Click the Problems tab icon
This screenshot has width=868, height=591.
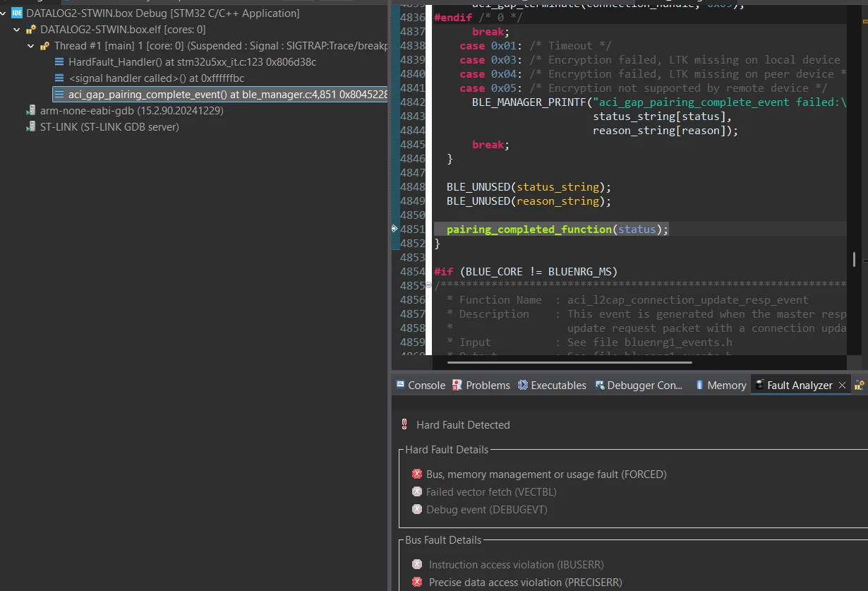click(x=457, y=386)
